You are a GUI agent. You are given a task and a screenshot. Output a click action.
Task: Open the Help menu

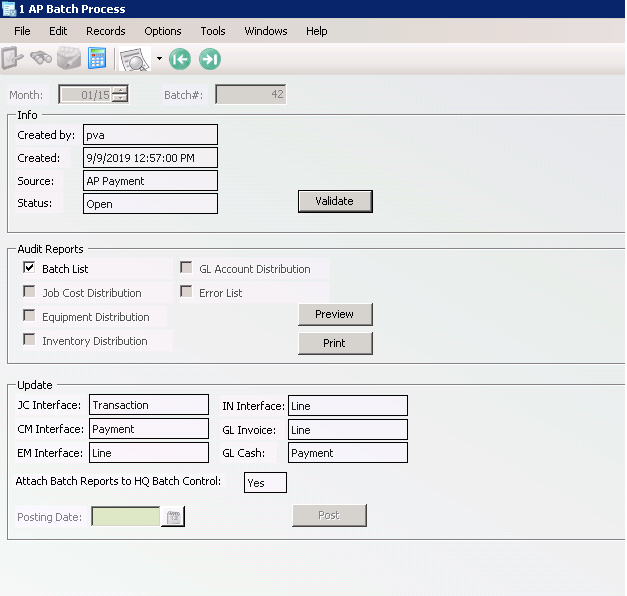pyautogui.click(x=316, y=31)
